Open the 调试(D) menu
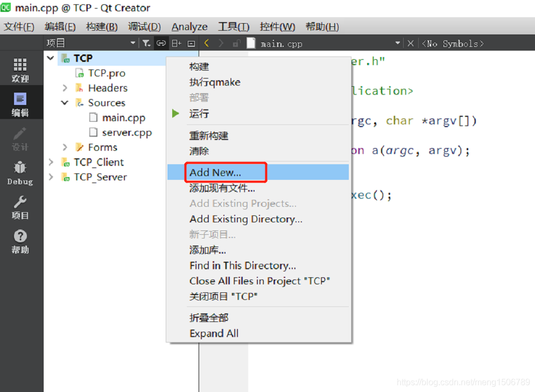The width and height of the screenshot is (535, 392). pyautogui.click(x=144, y=26)
